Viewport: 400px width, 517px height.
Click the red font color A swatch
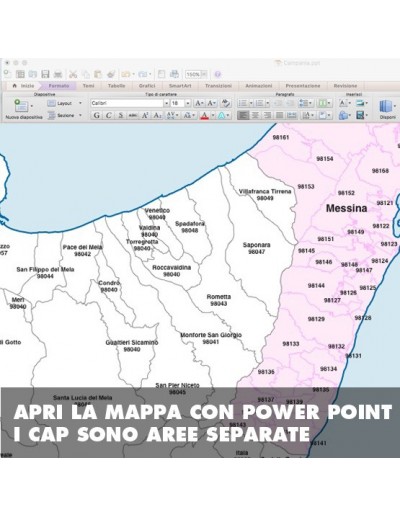coord(204,115)
